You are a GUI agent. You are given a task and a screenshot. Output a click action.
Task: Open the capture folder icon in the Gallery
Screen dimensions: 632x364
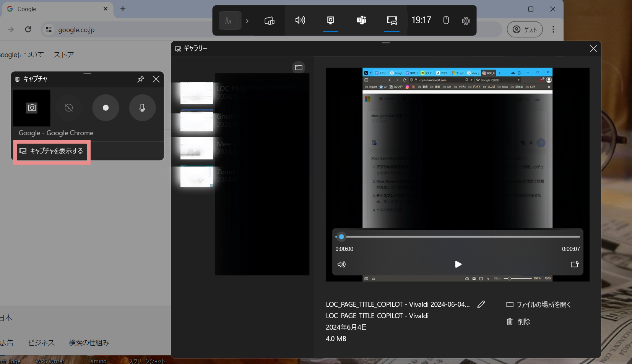coord(299,68)
